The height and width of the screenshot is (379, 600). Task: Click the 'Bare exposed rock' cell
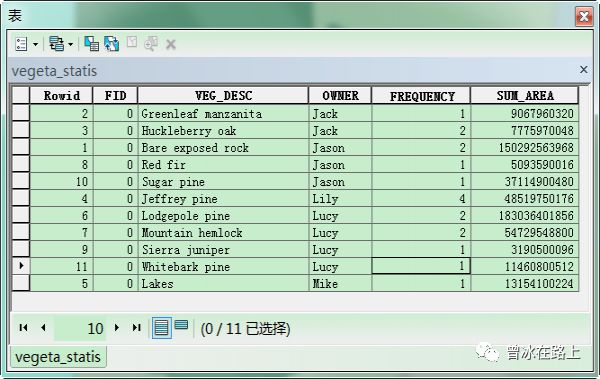coord(223,147)
